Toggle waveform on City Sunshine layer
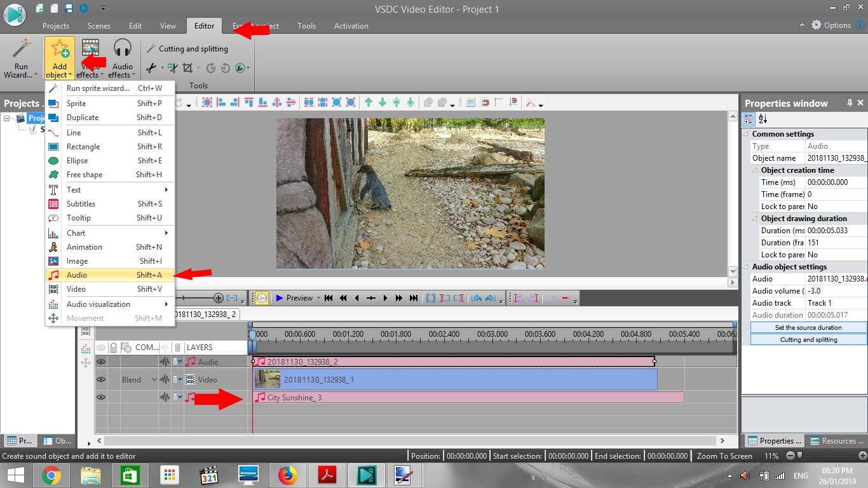Screen dimensions: 868x488 pos(164,397)
